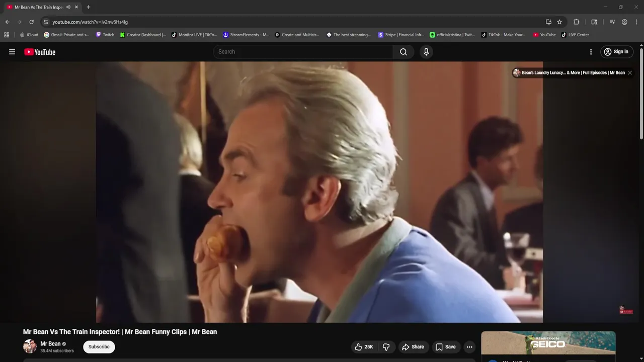The image size is (644, 362).
Task: Close the Mr Bean browser tab
Action: pos(76,7)
